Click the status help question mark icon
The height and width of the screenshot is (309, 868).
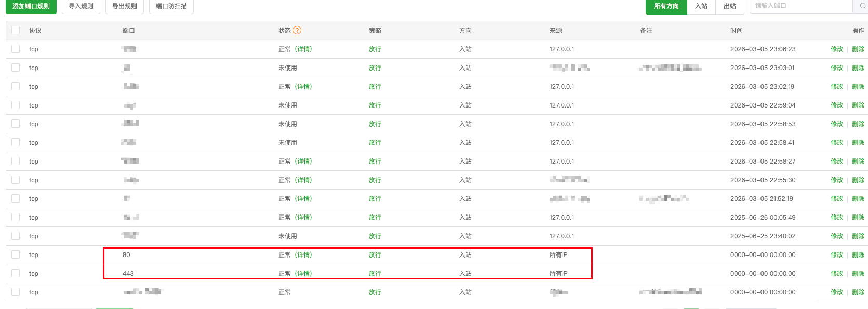297,31
